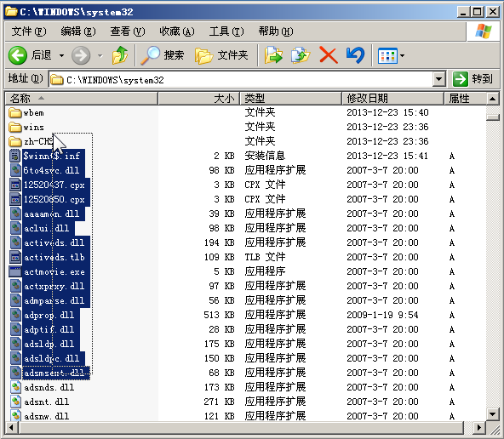Select the adptif.dll file name
Viewport: 504px width, 439px height.
[x=49, y=329]
